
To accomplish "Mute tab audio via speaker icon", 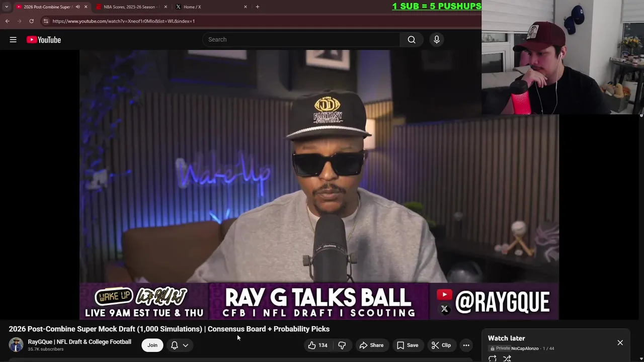I will click(x=77, y=7).
